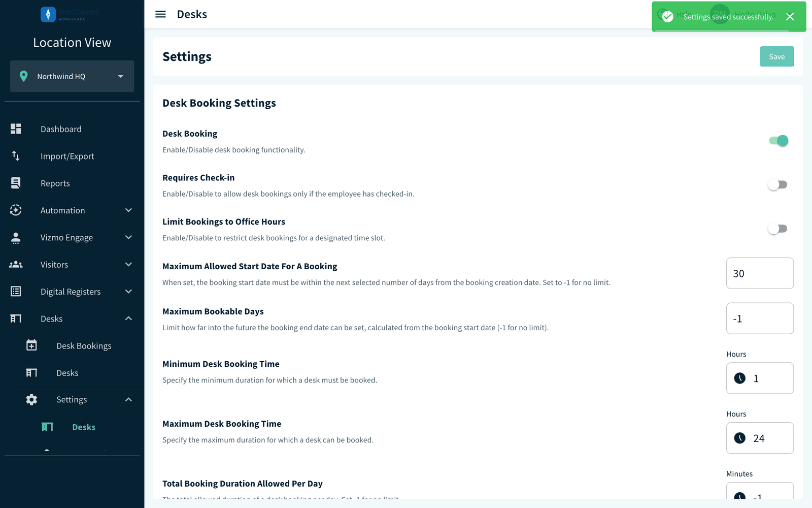The image size is (812, 508).
Task: Go to Import/Export page
Action: (x=72, y=156)
